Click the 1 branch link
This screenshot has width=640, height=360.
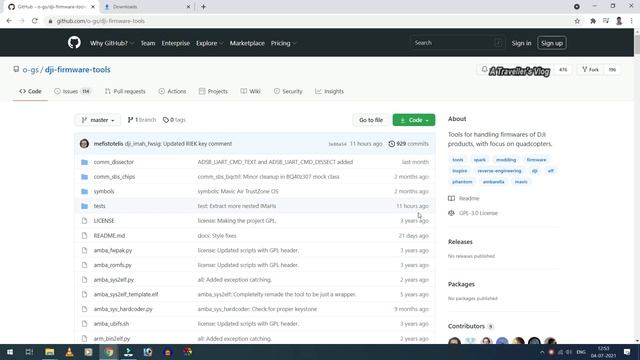142,120
